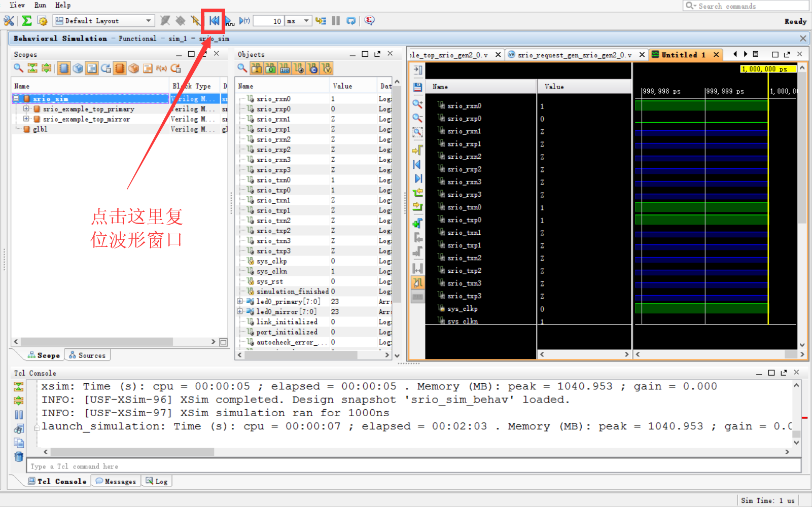
Task: Toggle input ports filter in Objects panel
Action: [x=257, y=68]
